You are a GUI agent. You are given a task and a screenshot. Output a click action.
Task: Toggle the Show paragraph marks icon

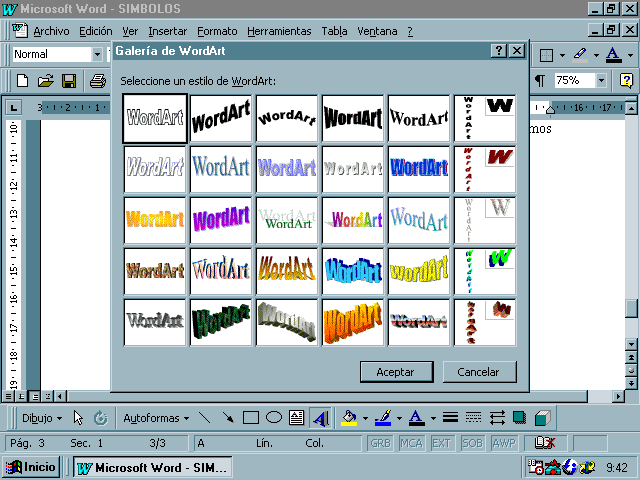540,80
